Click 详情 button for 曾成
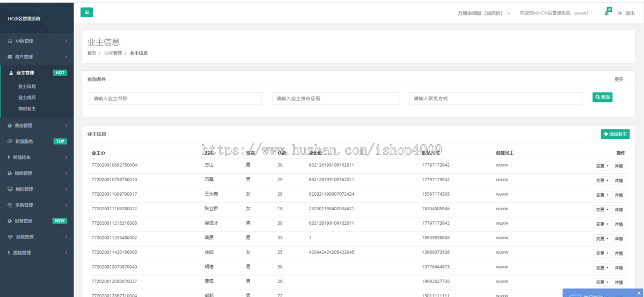 click(619, 282)
